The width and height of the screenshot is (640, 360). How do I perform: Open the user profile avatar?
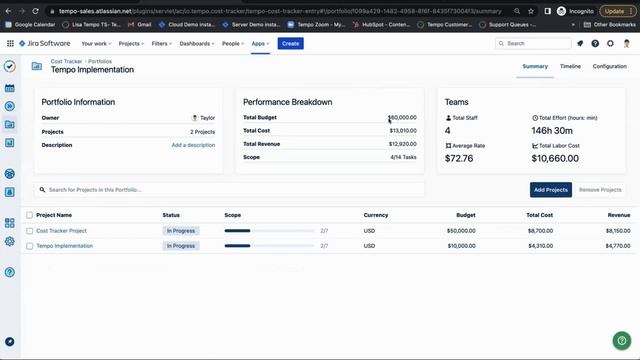click(x=627, y=43)
